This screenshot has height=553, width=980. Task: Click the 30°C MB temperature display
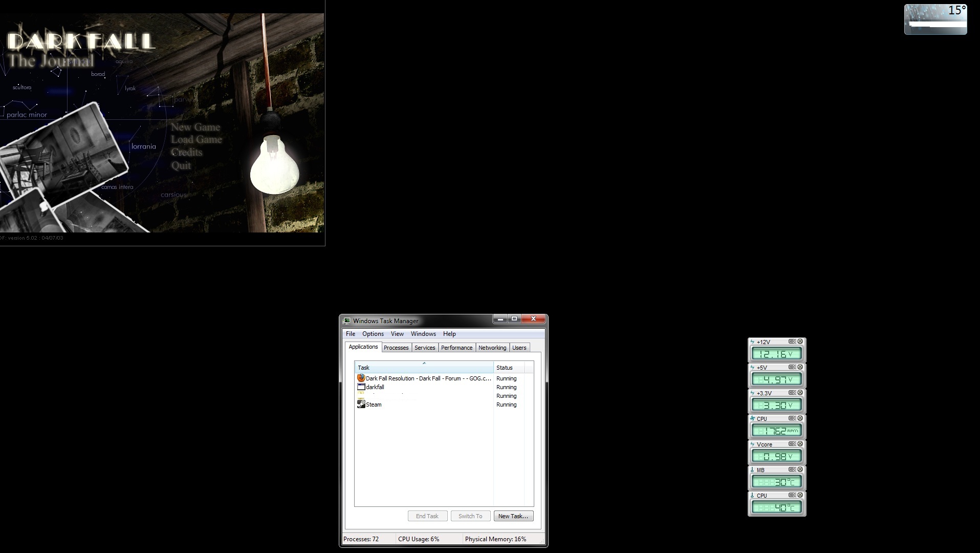[777, 481]
